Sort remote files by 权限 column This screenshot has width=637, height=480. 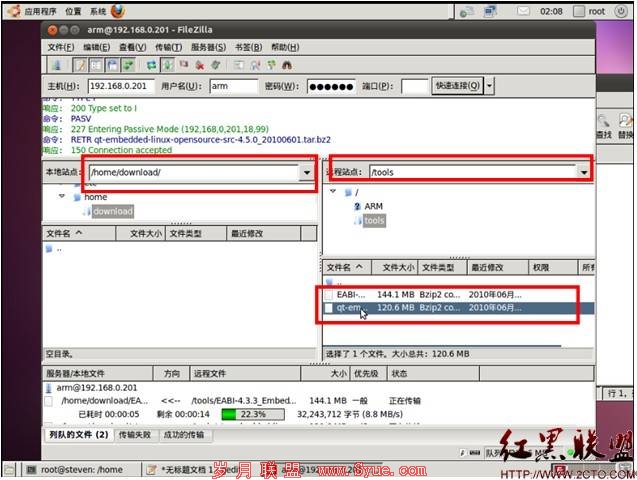(x=552, y=268)
